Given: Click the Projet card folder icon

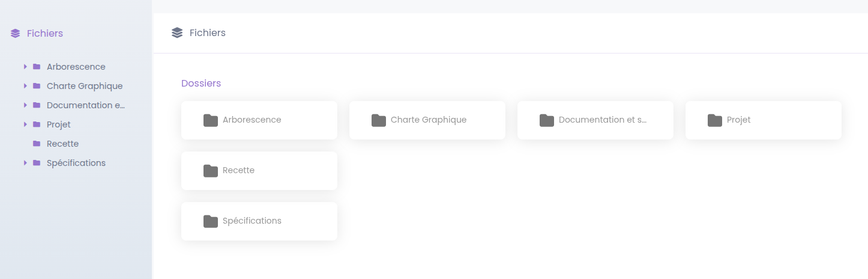Looking at the screenshot, I should point(714,120).
